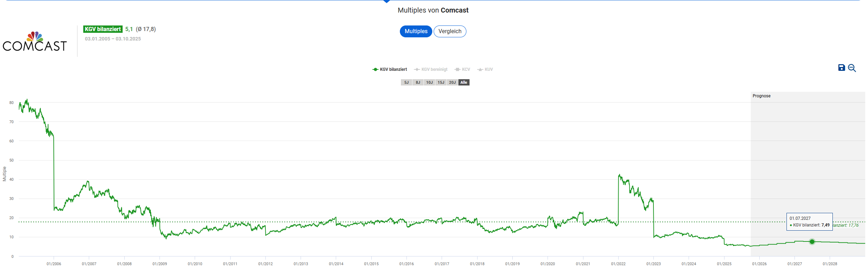Choose the 15J time range
The height and width of the screenshot is (276, 868).
[x=441, y=82]
